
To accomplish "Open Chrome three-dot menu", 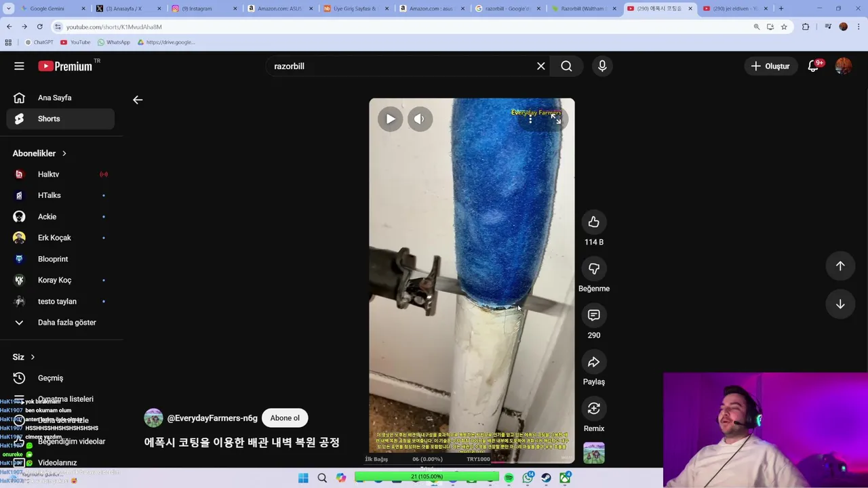I will (859, 27).
